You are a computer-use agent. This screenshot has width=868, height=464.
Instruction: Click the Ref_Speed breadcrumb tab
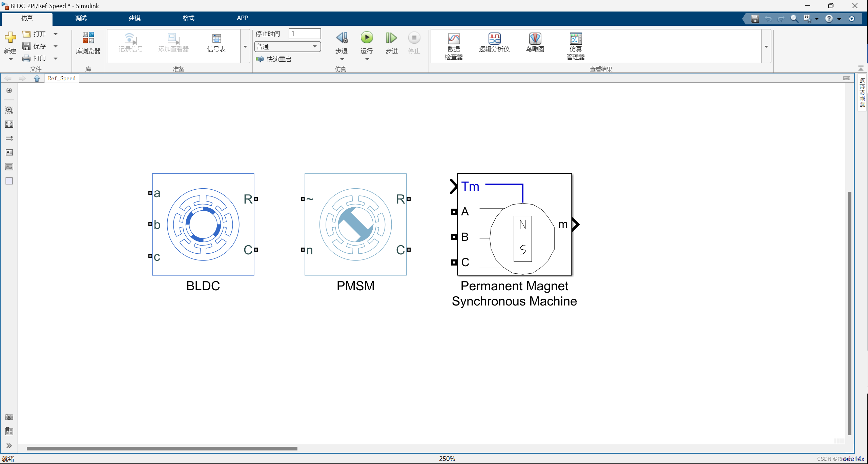[x=62, y=78]
